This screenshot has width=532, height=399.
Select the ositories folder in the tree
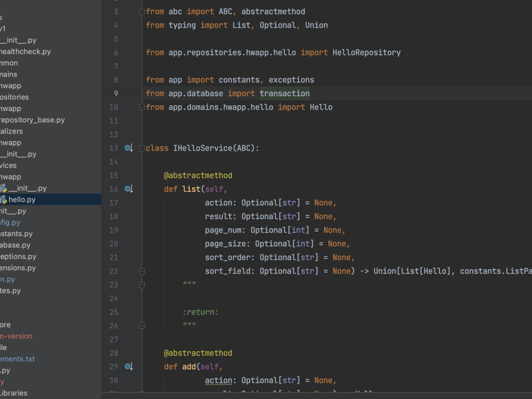pyautogui.click(x=14, y=97)
